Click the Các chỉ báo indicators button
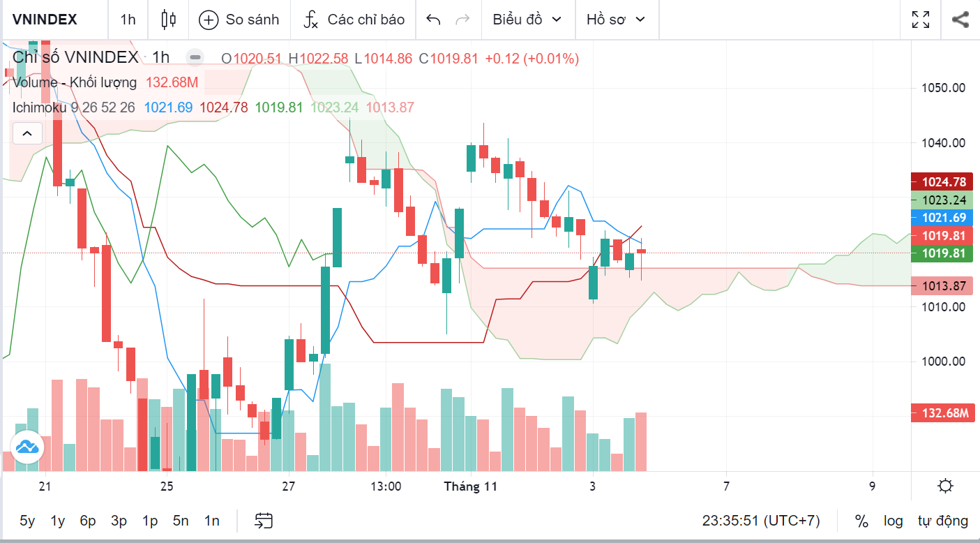Screen dimensions: 980x543 coord(354,20)
